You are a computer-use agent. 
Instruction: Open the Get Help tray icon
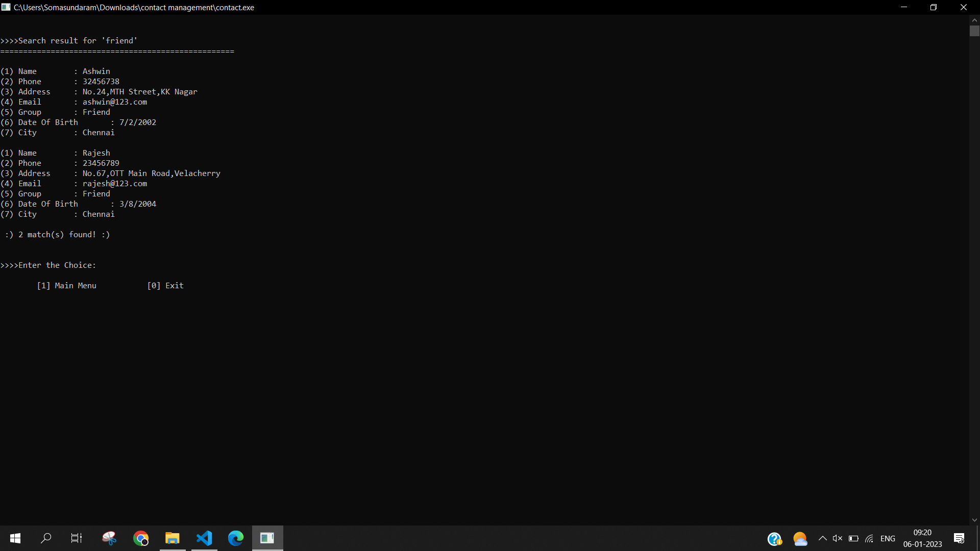(x=774, y=539)
